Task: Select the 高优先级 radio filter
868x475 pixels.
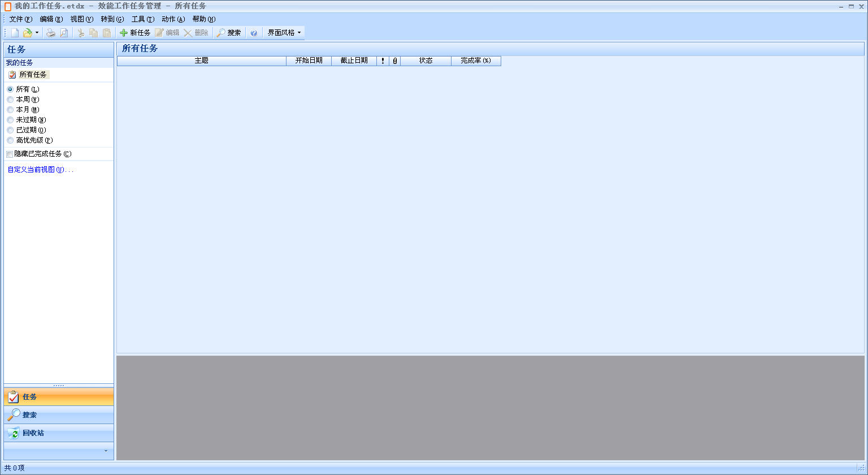Action: click(10, 140)
